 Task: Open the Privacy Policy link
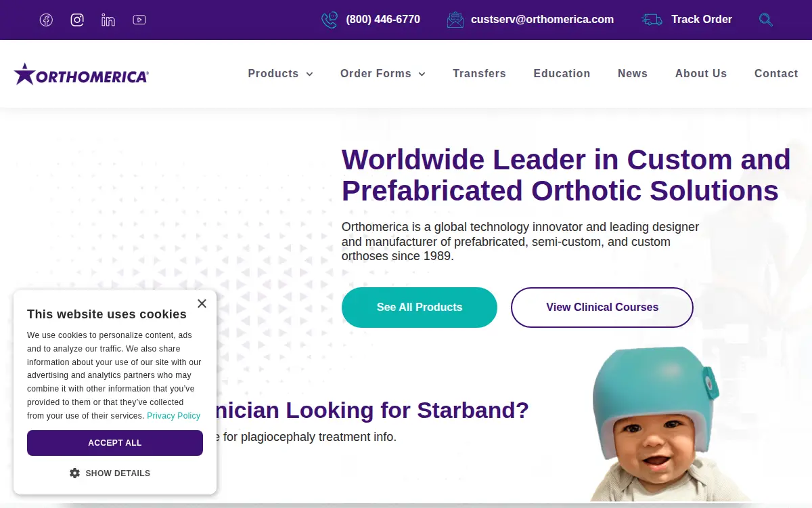(x=174, y=416)
